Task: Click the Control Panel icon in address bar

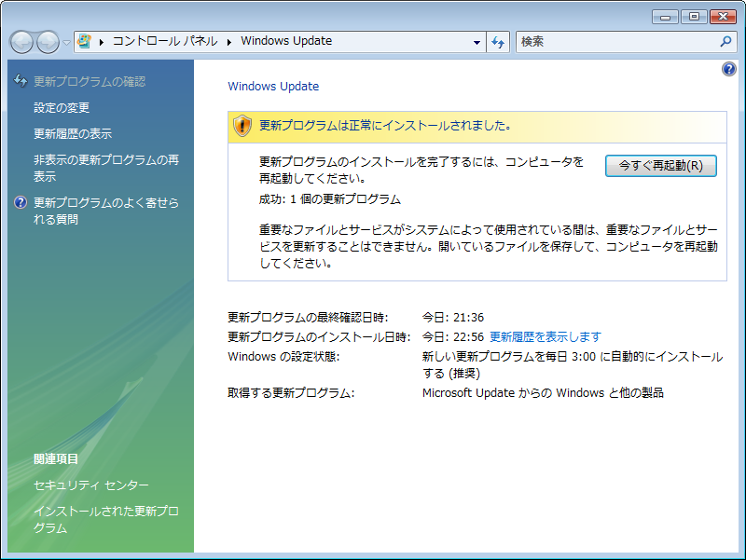Action: (84, 41)
